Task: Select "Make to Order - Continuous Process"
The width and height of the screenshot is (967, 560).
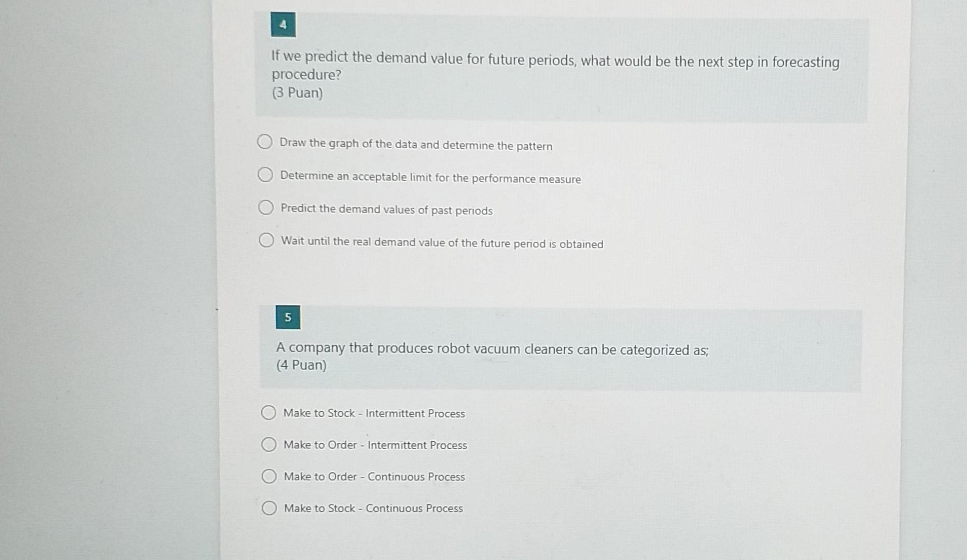Action: [374, 476]
